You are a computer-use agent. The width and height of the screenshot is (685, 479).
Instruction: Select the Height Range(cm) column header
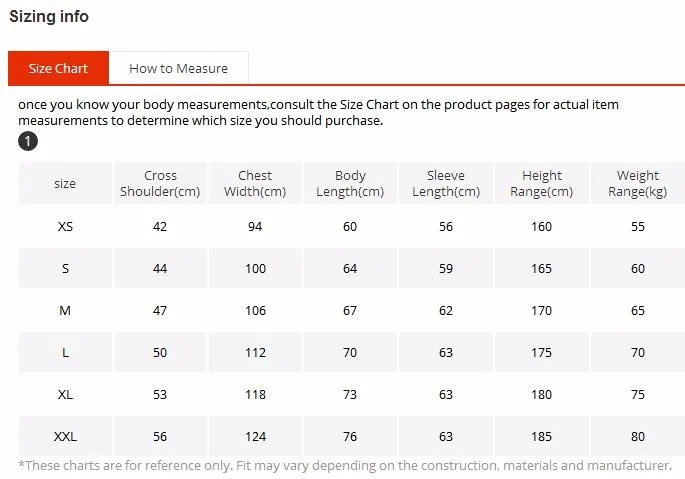[541, 184]
